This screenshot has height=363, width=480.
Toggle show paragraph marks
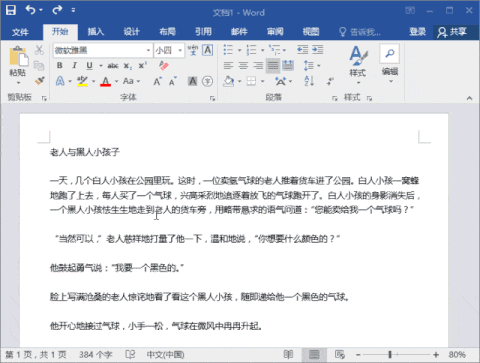tap(330, 81)
